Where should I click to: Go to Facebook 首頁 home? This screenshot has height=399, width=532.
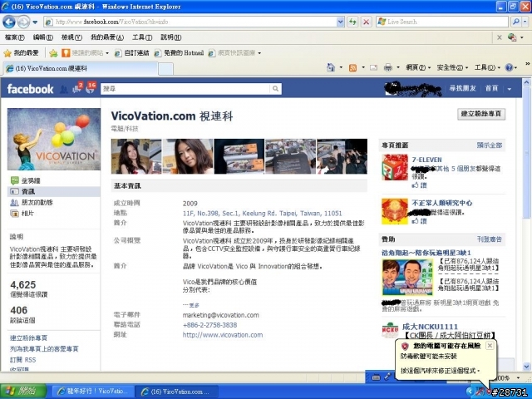pyautogui.click(x=491, y=89)
